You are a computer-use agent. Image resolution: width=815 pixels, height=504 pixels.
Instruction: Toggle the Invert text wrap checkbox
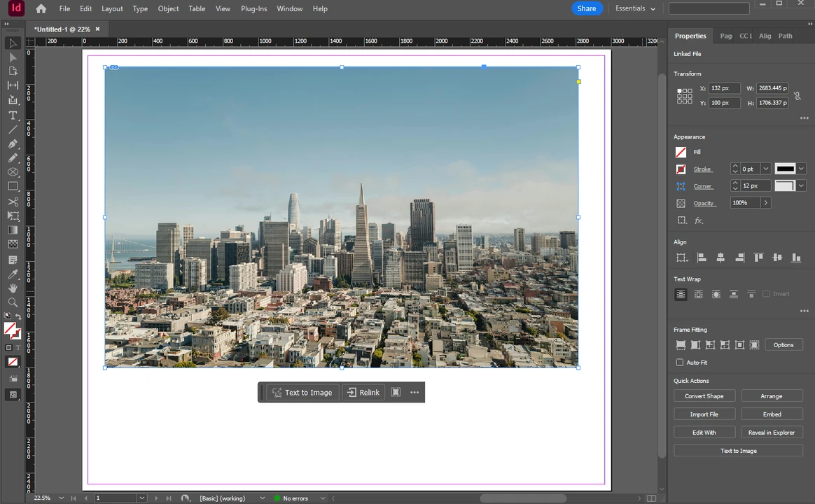pos(766,293)
